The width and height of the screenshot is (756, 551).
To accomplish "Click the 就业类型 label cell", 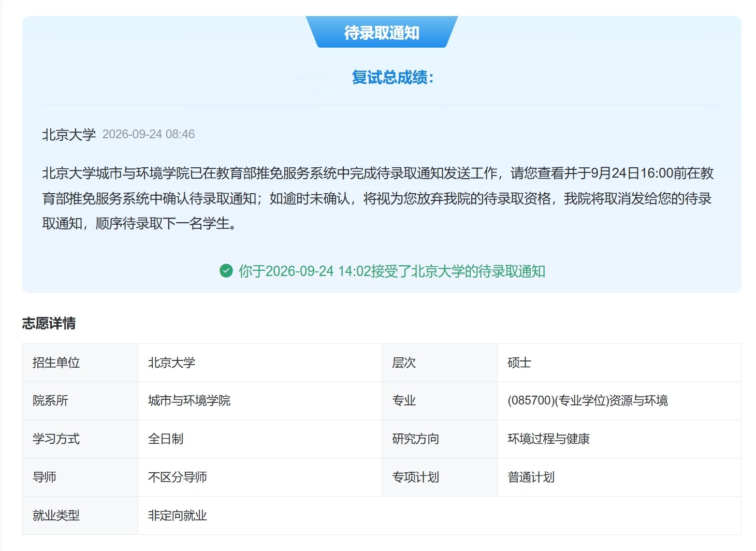I will [x=80, y=516].
